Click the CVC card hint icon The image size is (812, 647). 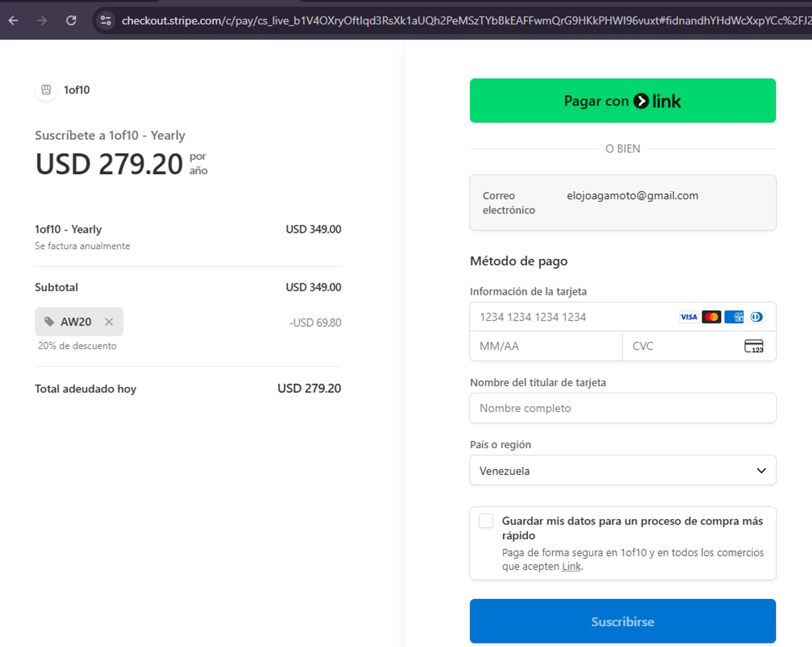click(x=754, y=346)
